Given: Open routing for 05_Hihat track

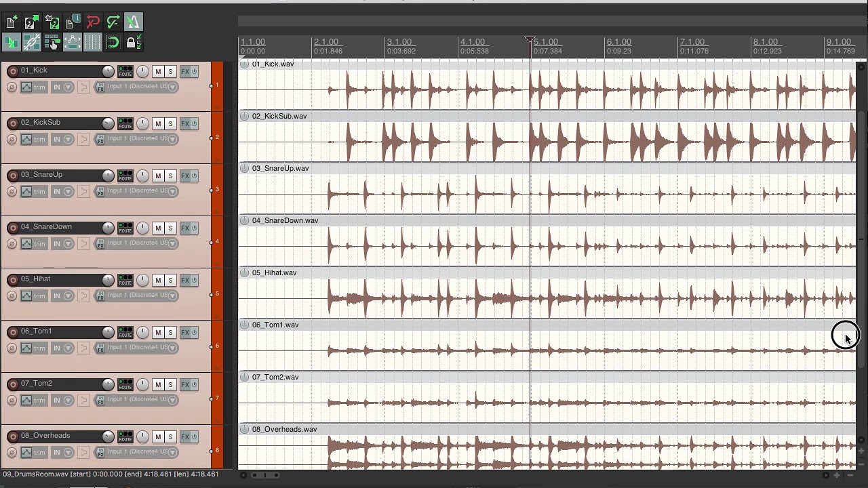Looking at the screenshot, I should tap(125, 280).
